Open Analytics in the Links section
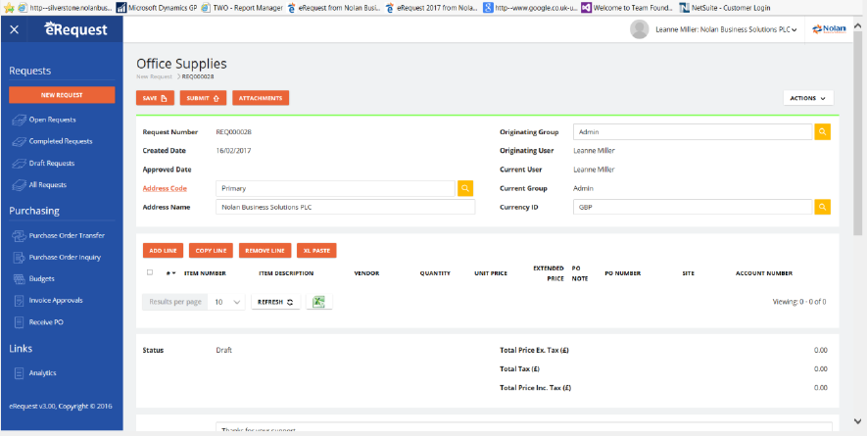 42,372
